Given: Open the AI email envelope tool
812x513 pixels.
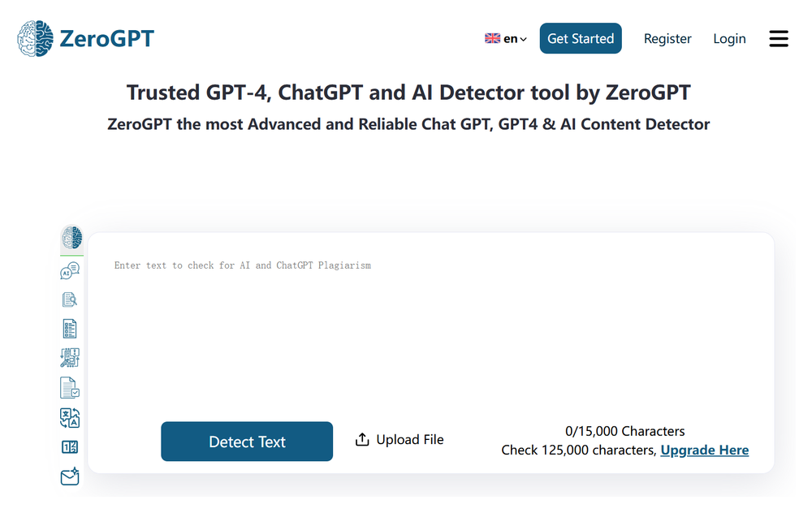Looking at the screenshot, I should point(71,476).
